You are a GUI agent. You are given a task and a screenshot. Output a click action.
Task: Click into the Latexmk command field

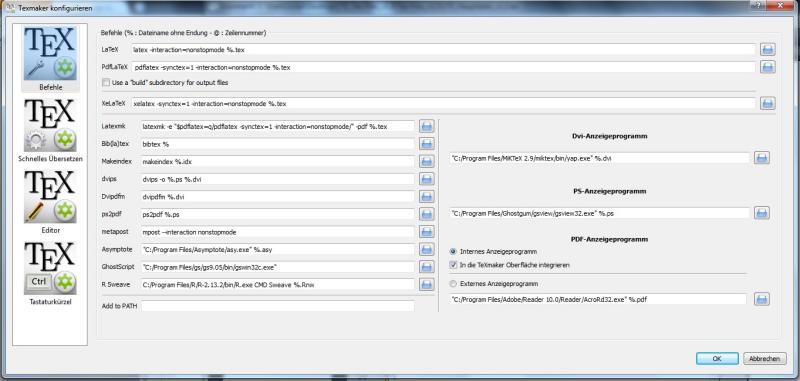[278, 126]
